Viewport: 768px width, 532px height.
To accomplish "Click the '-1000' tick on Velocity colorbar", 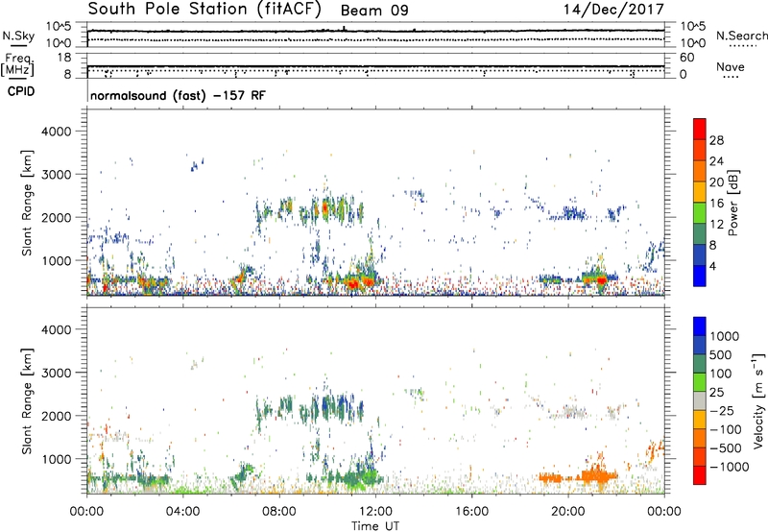I will (730, 467).
